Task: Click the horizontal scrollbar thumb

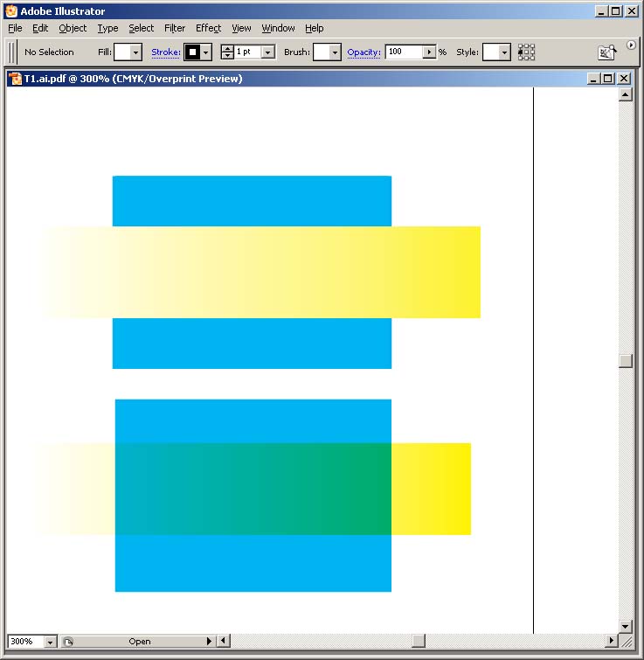Action: pos(418,641)
